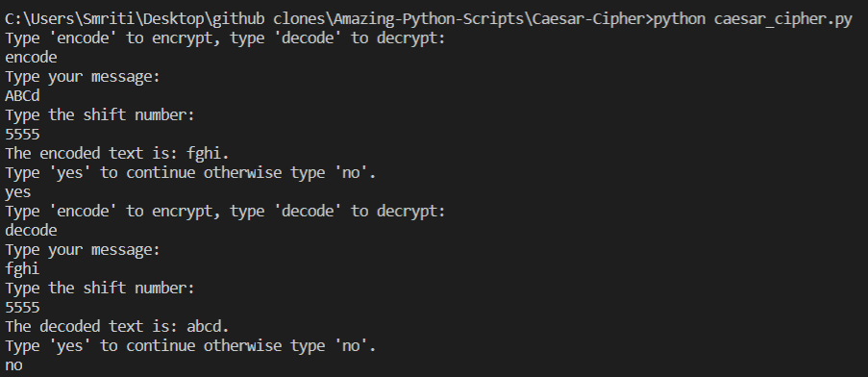Click 'The decoded text is: abcd.' line
868x377 pixels.
click(x=117, y=327)
